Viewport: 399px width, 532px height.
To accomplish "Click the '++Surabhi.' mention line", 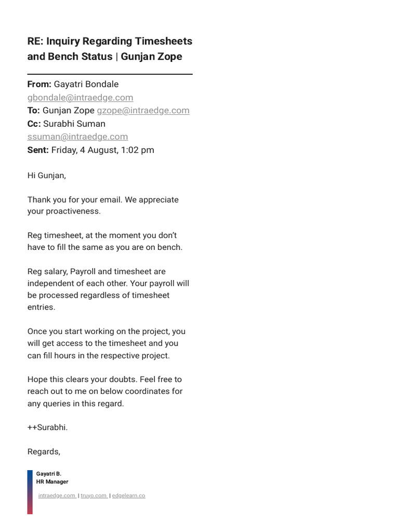I will (x=48, y=428).
